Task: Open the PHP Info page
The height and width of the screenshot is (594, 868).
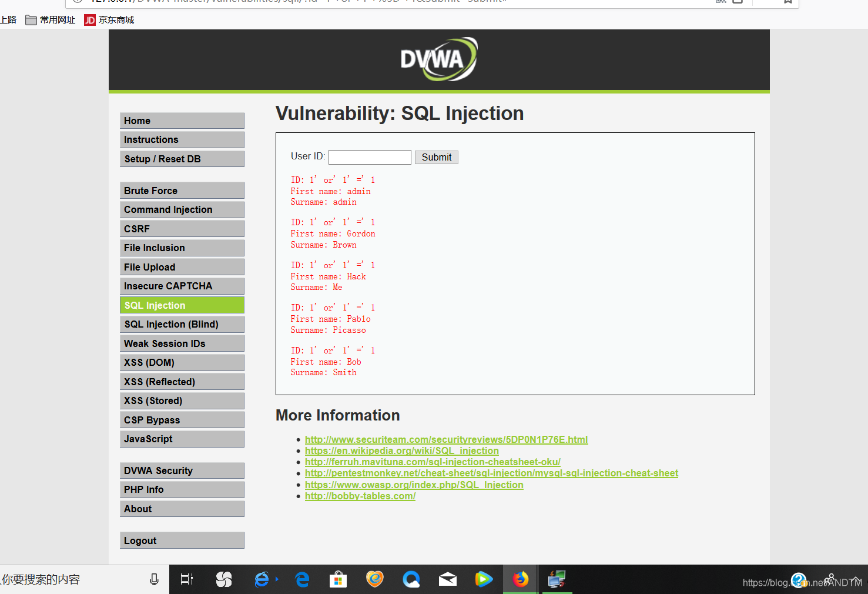Action: 182,489
